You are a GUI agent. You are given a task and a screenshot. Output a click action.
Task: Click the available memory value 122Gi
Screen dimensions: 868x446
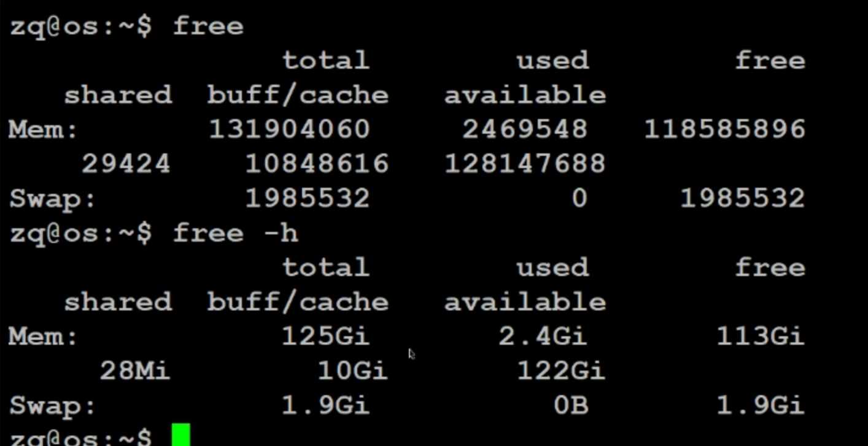click(x=561, y=371)
